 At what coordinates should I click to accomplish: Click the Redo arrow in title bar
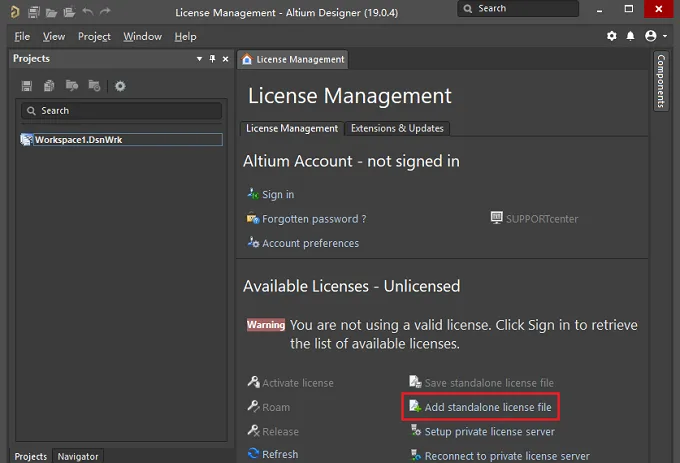click(105, 11)
